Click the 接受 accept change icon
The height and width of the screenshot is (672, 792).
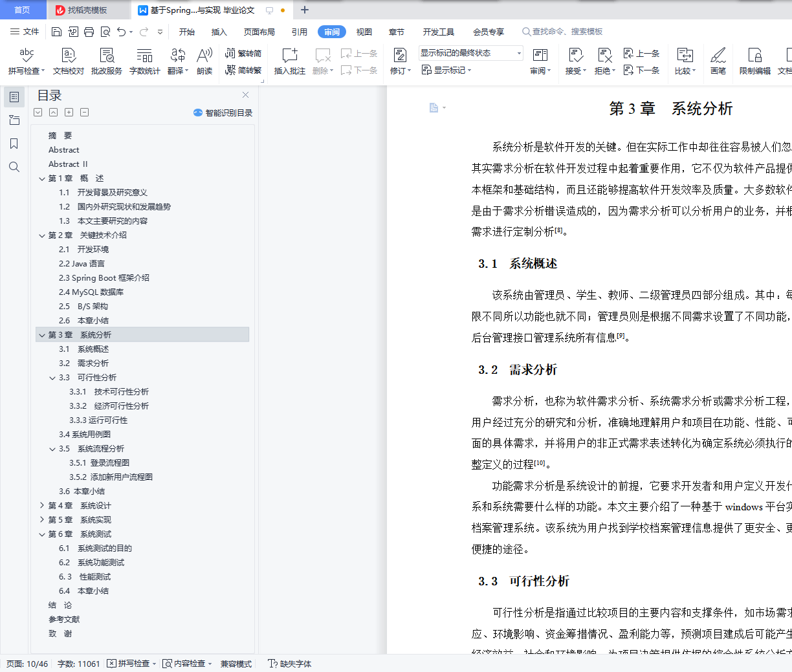575,56
